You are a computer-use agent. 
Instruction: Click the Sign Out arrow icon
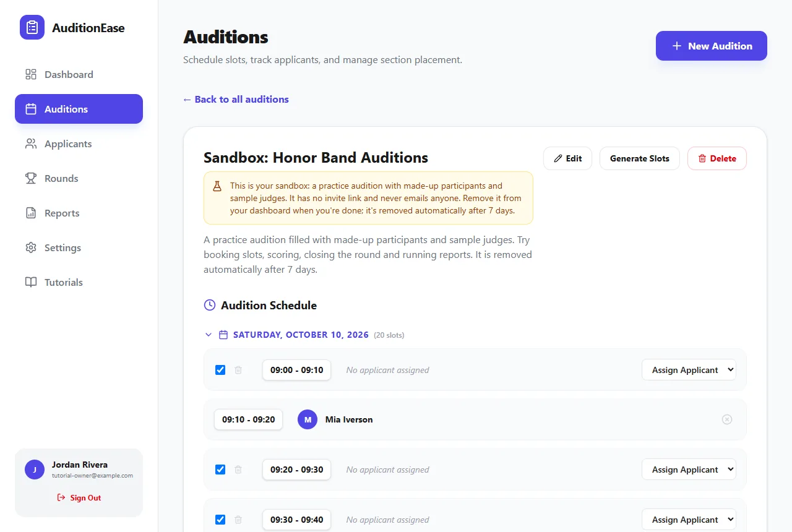tap(61, 497)
